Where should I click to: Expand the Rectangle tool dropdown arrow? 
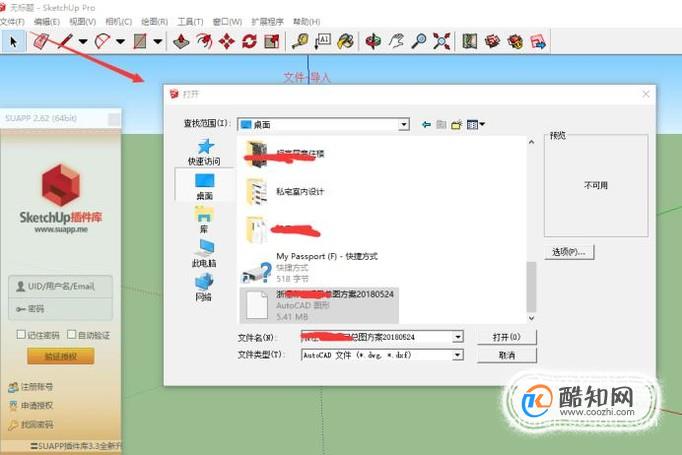157,42
